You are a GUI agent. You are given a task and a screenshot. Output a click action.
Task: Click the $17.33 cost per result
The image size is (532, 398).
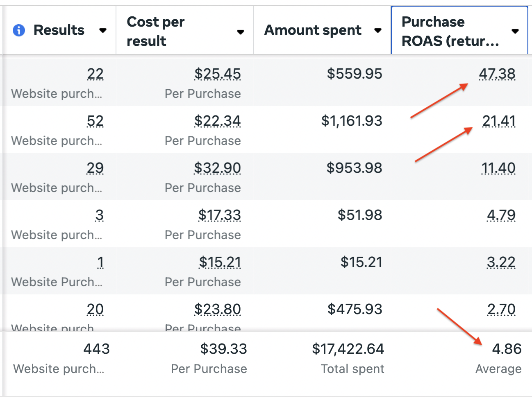[x=219, y=215]
